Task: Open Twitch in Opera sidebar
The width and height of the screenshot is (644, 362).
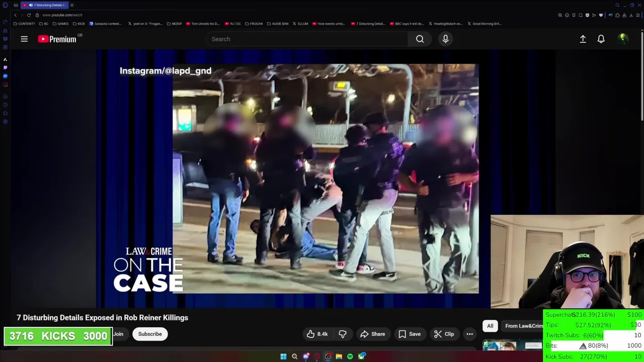Action: click(x=5, y=67)
